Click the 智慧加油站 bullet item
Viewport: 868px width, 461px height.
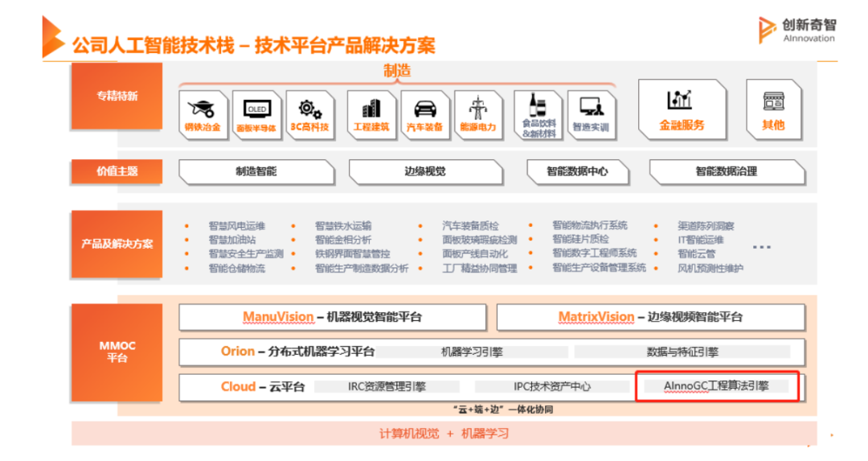tap(232, 240)
